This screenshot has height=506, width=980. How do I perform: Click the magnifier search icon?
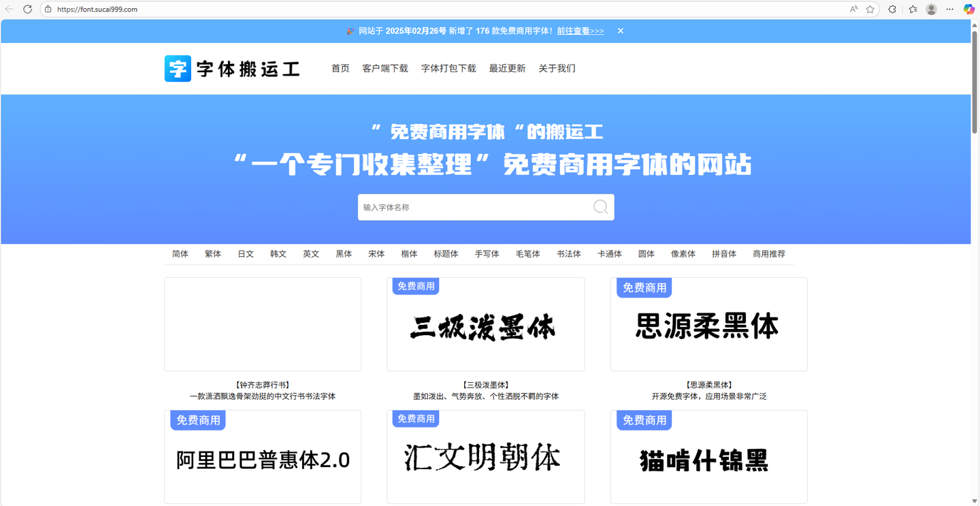(x=600, y=207)
